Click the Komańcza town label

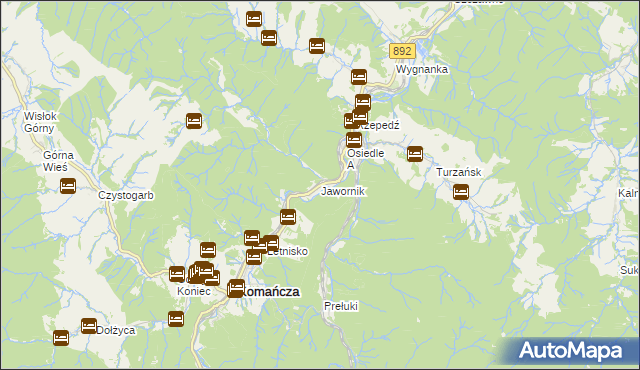(272, 292)
